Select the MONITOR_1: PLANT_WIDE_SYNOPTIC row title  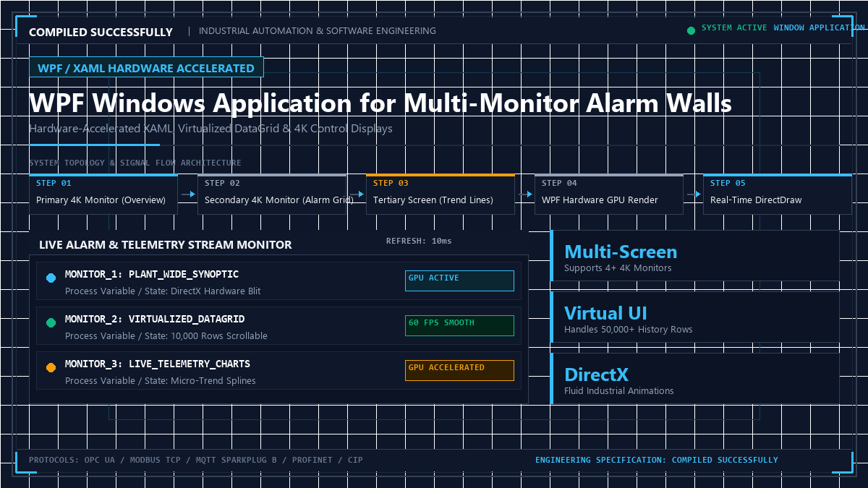[x=152, y=275]
